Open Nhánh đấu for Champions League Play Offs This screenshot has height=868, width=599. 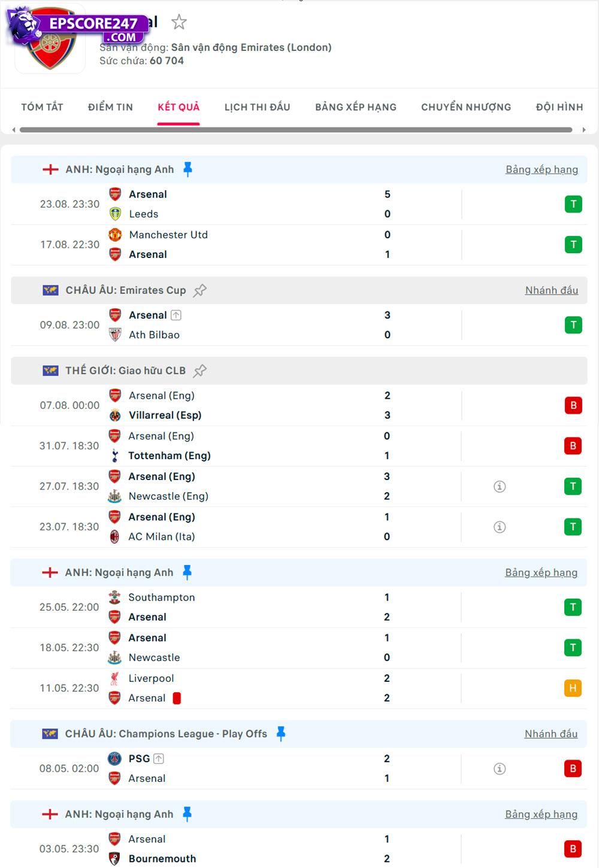[x=551, y=733]
